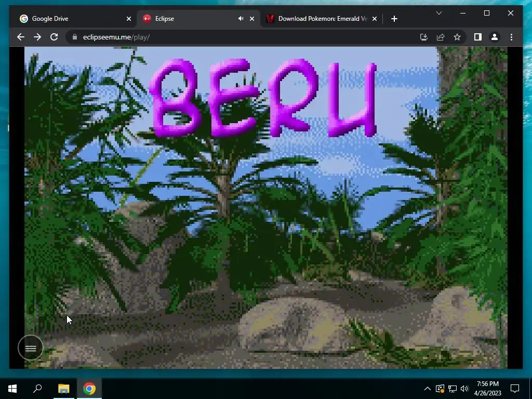Go back to the previous page

(x=21, y=37)
